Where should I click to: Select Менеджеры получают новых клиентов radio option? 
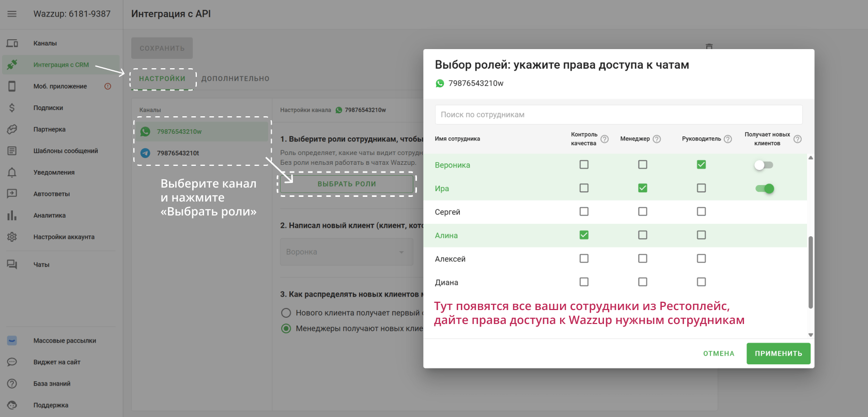pyautogui.click(x=286, y=328)
